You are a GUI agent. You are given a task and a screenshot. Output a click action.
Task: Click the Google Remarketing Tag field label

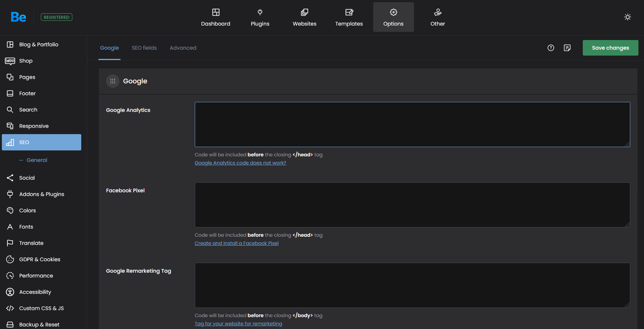coord(139,271)
